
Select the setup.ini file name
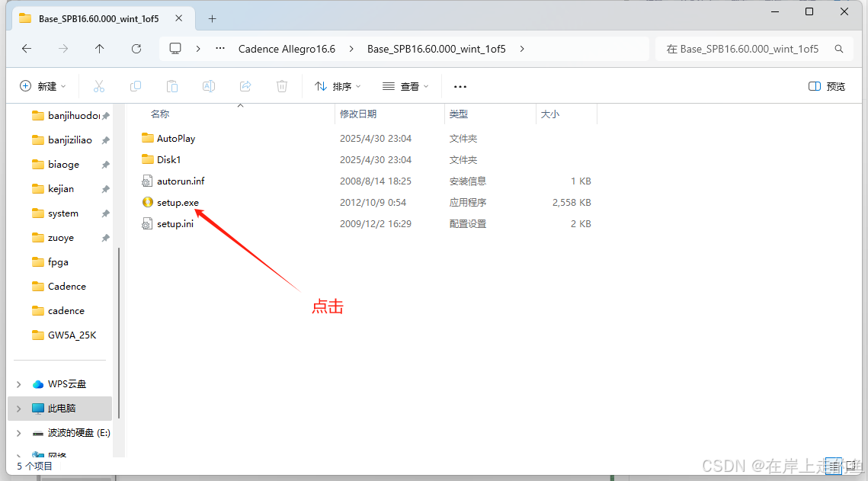(175, 223)
